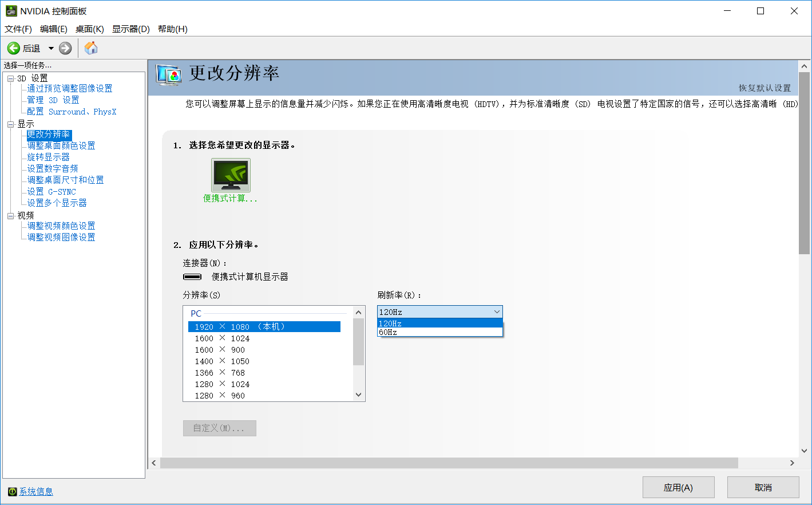The image size is (812, 505).
Task: Click the resolution list scrollbar thumb
Action: (x=359, y=342)
